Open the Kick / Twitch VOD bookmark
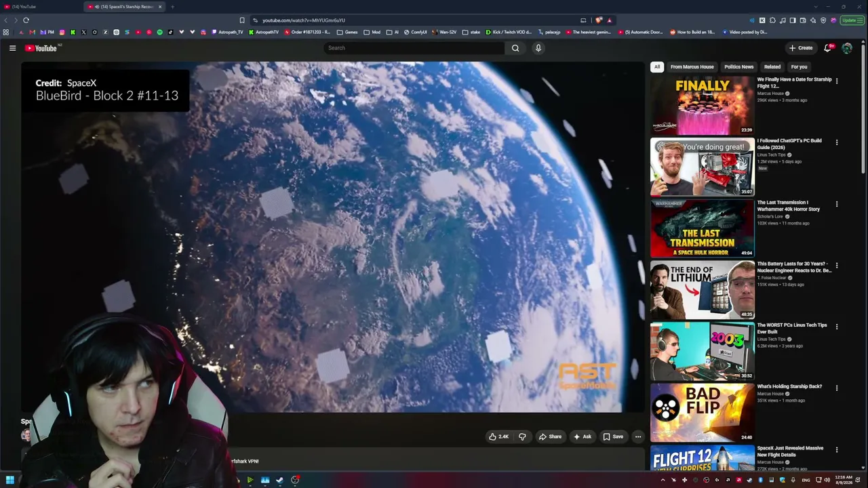 [x=509, y=32]
